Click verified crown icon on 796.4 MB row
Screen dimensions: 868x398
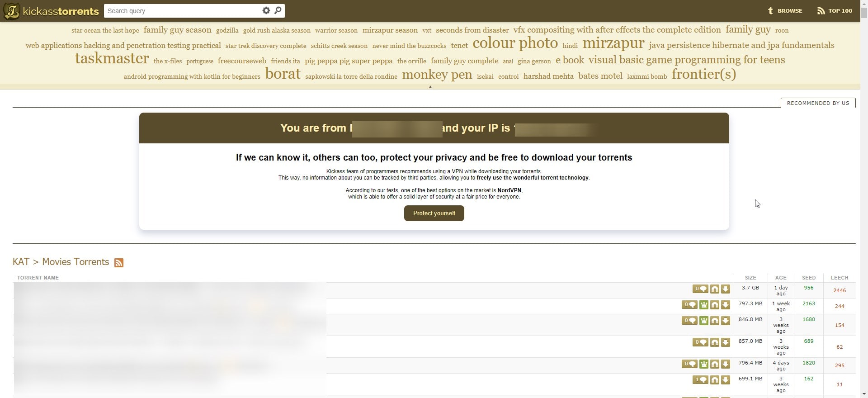click(x=704, y=364)
